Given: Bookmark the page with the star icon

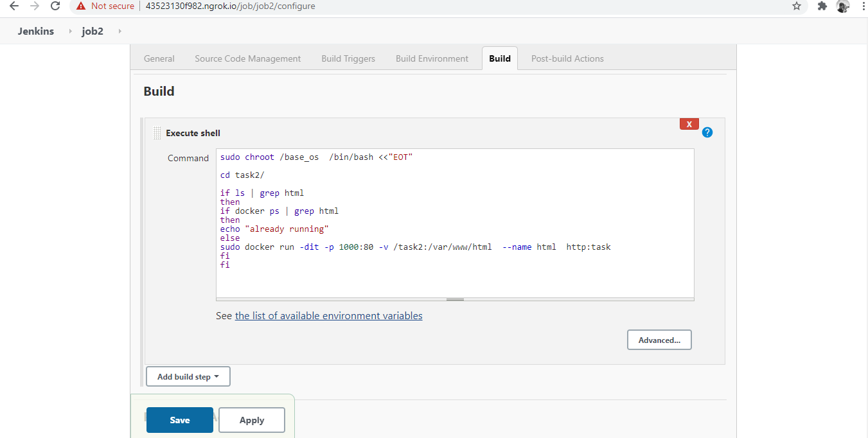Looking at the screenshot, I should [797, 6].
